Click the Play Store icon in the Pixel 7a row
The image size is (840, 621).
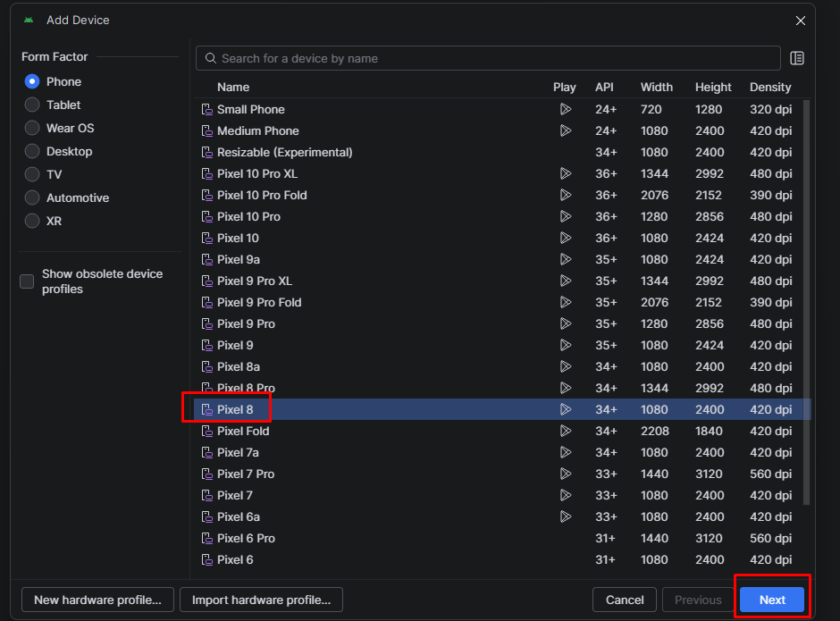point(565,452)
